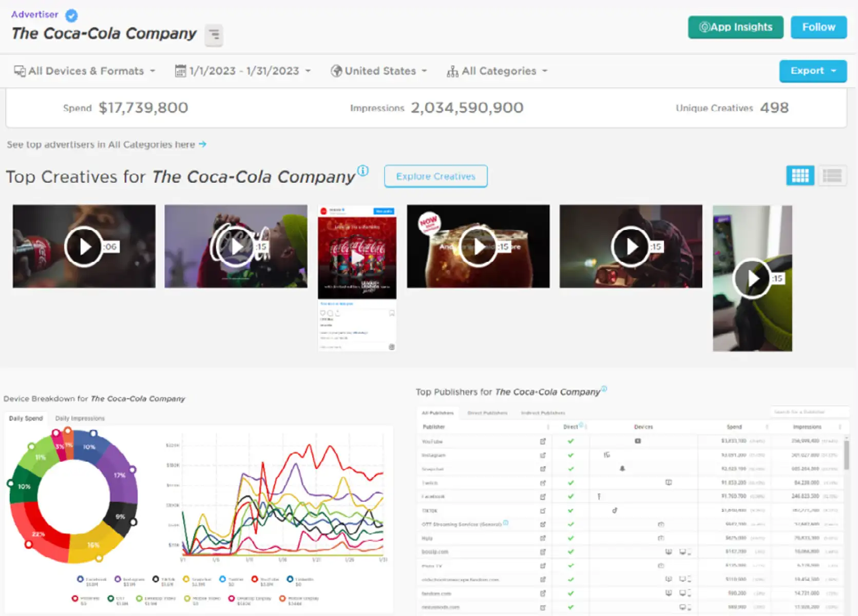Image resolution: width=858 pixels, height=616 pixels.
Task: Switch to Daily Impressions tab
Action: pyautogui.click(x=80, y=418)
